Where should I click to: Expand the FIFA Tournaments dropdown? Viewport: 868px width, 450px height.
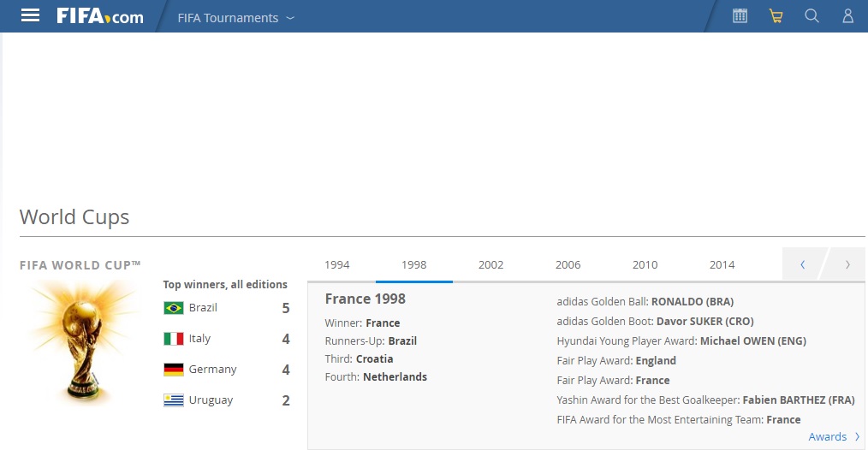pyautogui.click(x=235, y=18)
